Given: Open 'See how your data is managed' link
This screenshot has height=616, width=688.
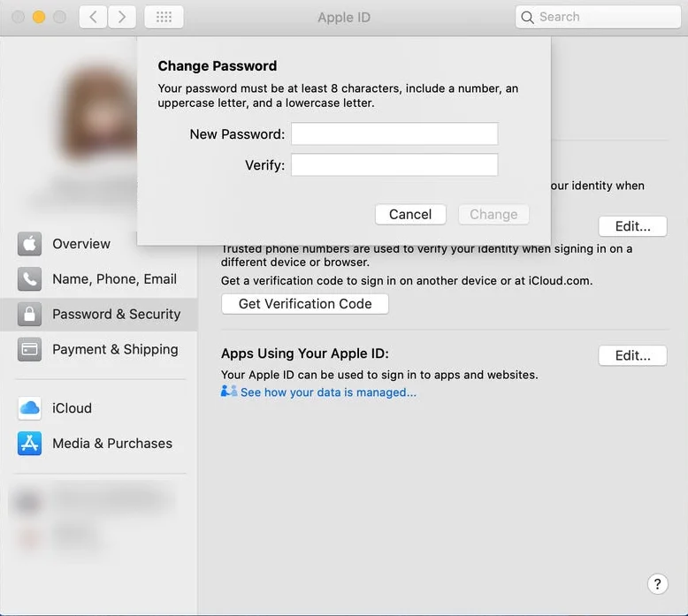Looking at the screenshot, I should coord(327,392).
